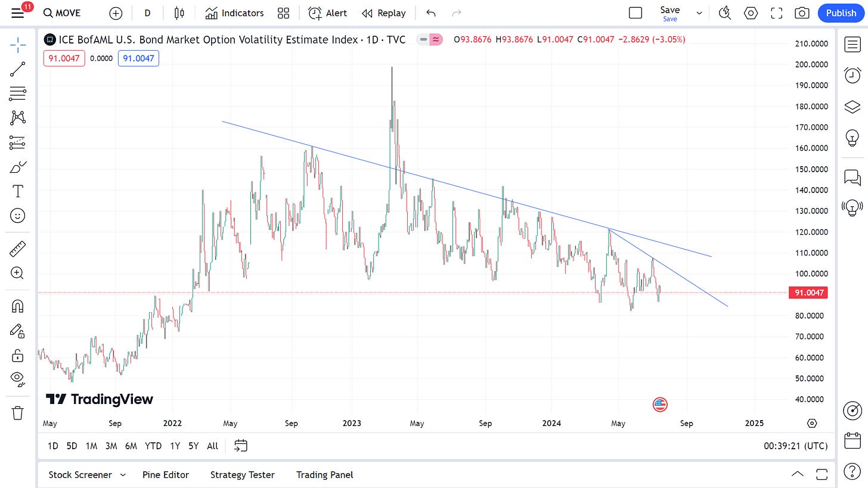Open the Pine Editor tab

click(166, 475)
